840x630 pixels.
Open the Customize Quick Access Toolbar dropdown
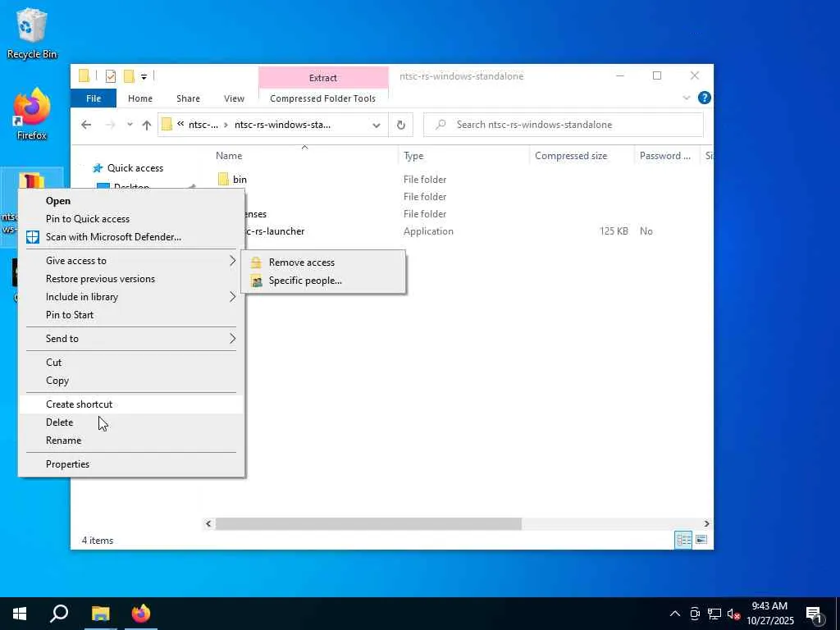click(144, 76)
